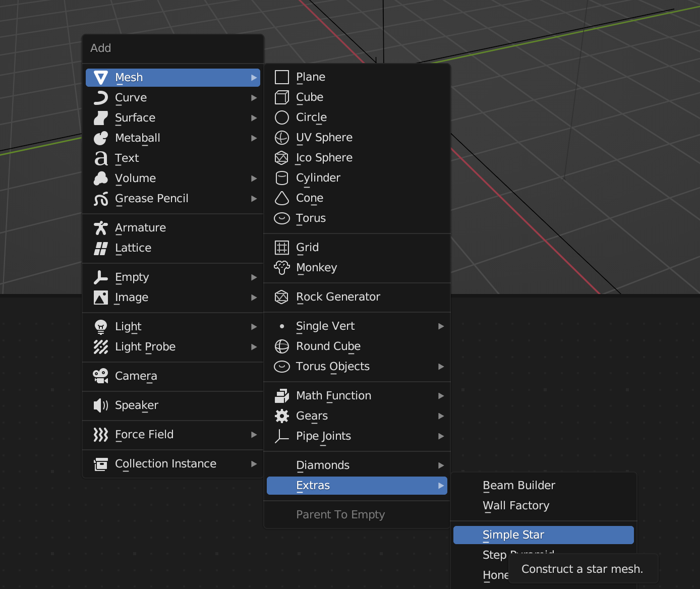Click the Metaball icon
Viewport: 700px width, 589px height.
pos(101,138)
